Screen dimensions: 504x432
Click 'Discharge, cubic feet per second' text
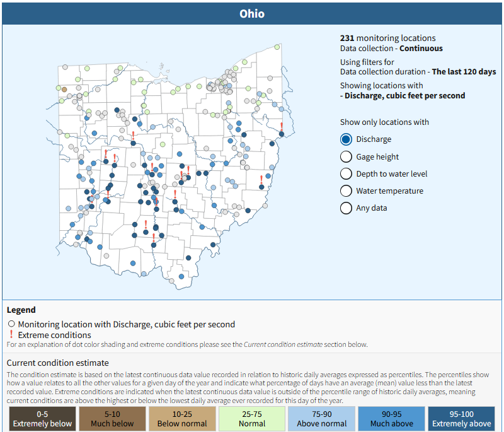coord(404,95)
